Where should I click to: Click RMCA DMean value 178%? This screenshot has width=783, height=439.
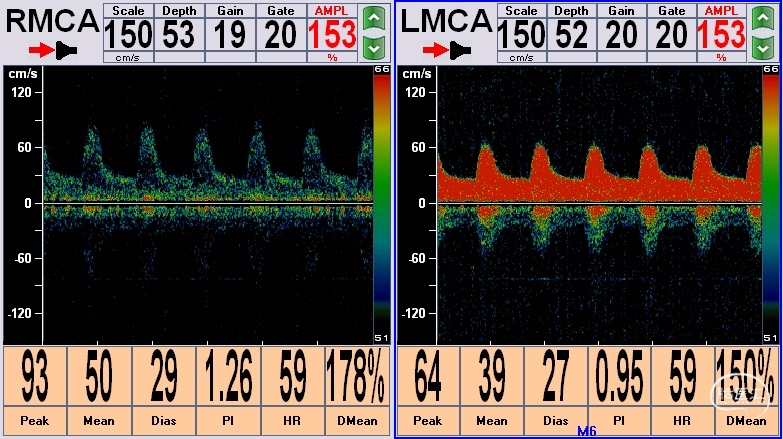[x=357, y=377]
